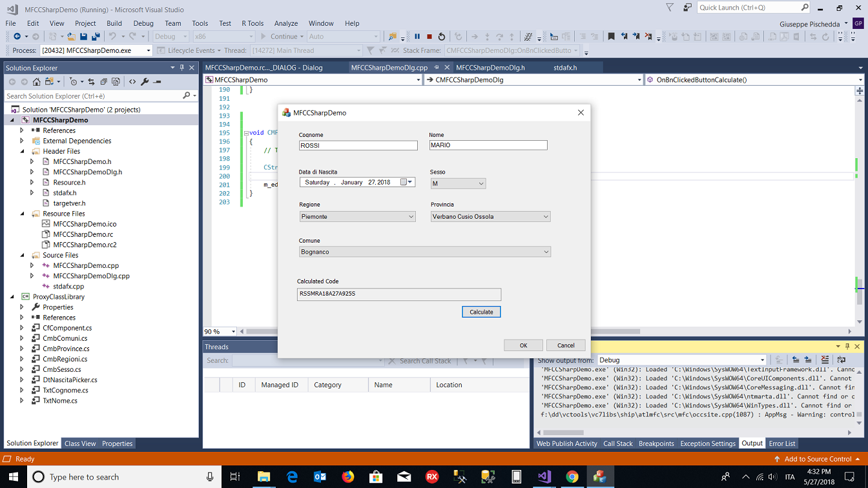Click OK in MFCCSharpDemo dialog

pos(523,345)
